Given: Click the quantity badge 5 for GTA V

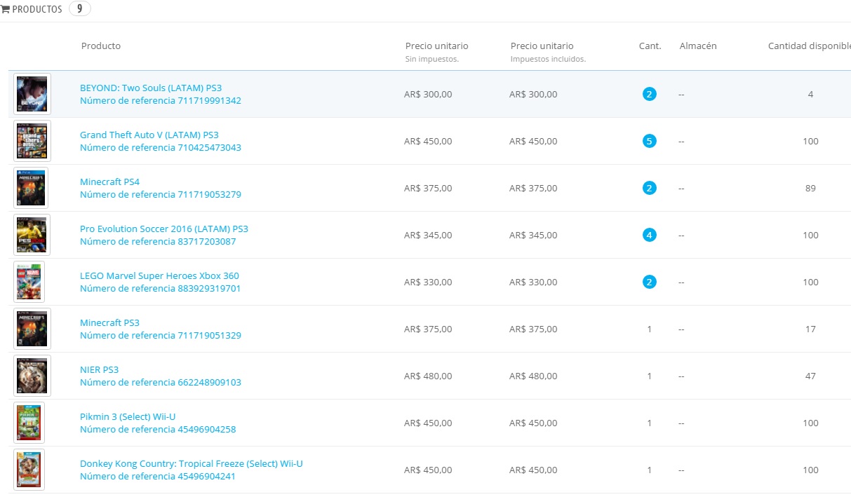Looking at the screenshot, I should (649, 141).
